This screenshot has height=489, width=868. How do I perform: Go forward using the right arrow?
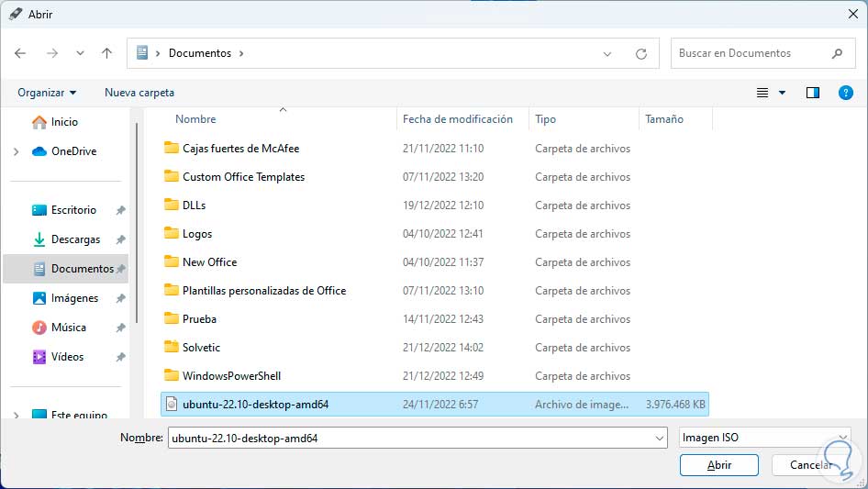click(52, 53)
